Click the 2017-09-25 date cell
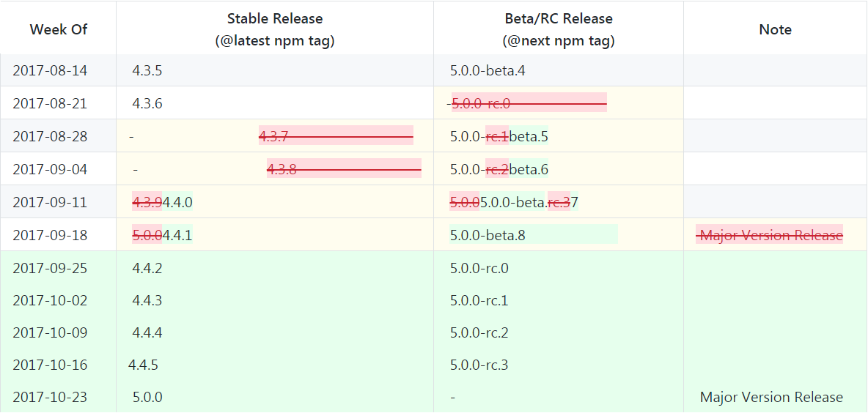Screen dimensions: 868x413 pyautogui.click(x=50, y=268)
